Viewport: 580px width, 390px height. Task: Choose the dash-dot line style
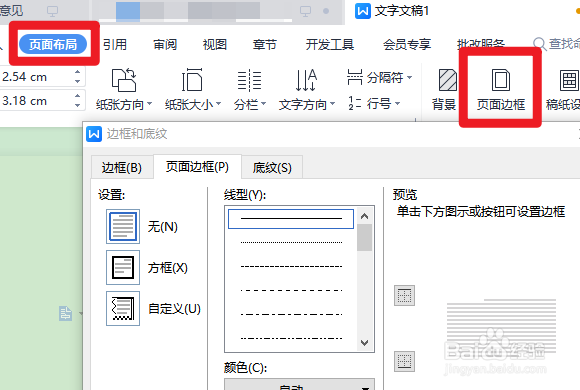tap(291, 315)
